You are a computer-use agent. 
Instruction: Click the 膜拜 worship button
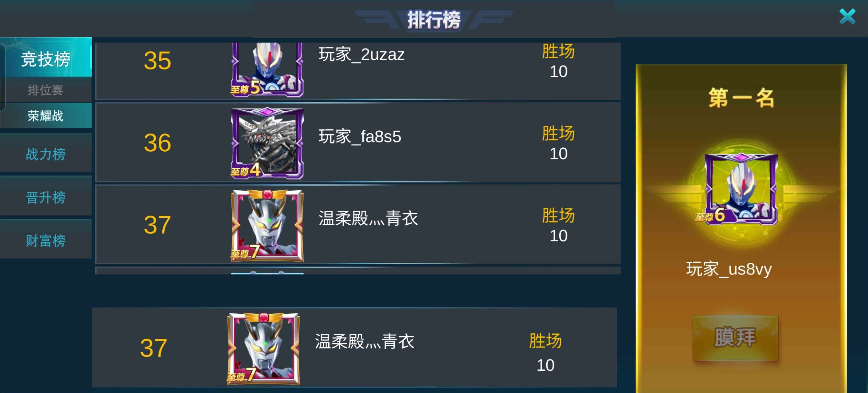(x=735, y=338)
